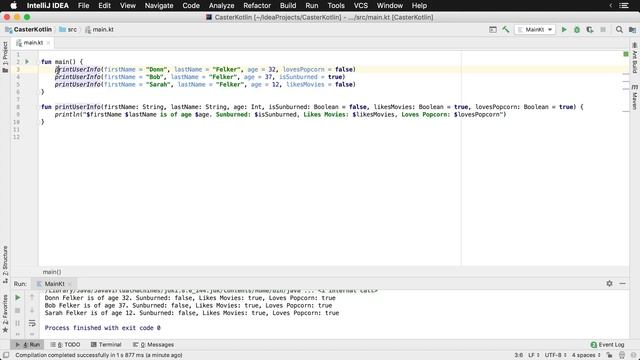Click main.kt in the navigation breadcrumb
The width and height of the screenshot is (640, 360).
[99, 29]
